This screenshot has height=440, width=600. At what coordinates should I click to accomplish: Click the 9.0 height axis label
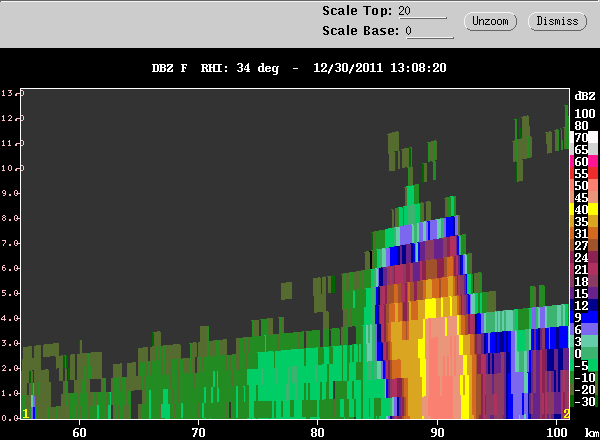[10, 193]
